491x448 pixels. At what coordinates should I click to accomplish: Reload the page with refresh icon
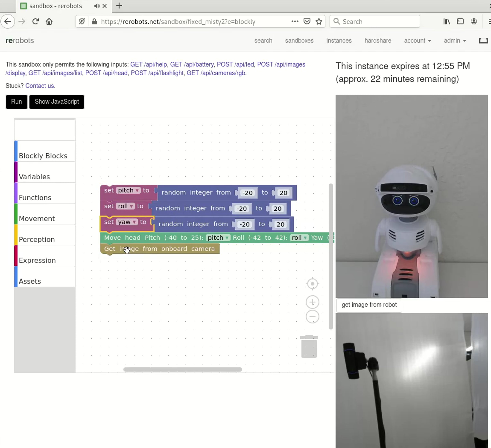36,21
